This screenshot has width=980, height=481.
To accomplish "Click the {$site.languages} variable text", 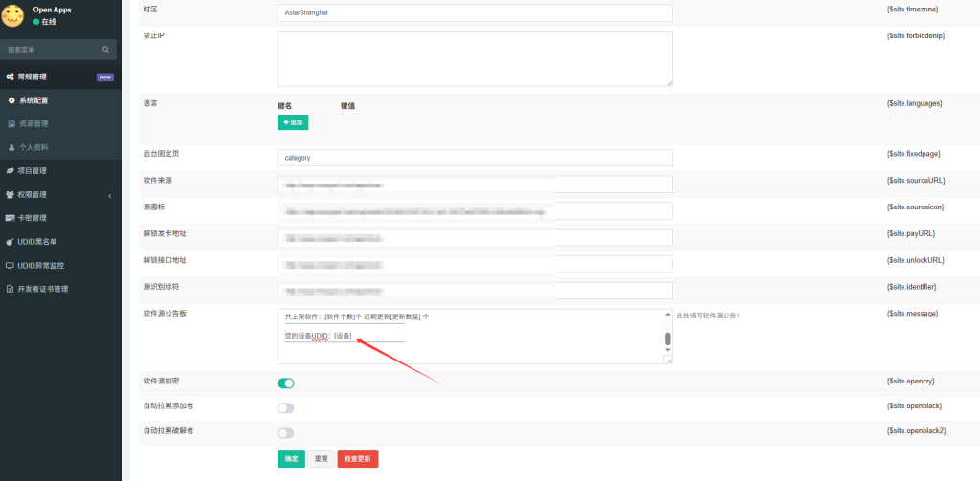I will [x=914, y=103].
